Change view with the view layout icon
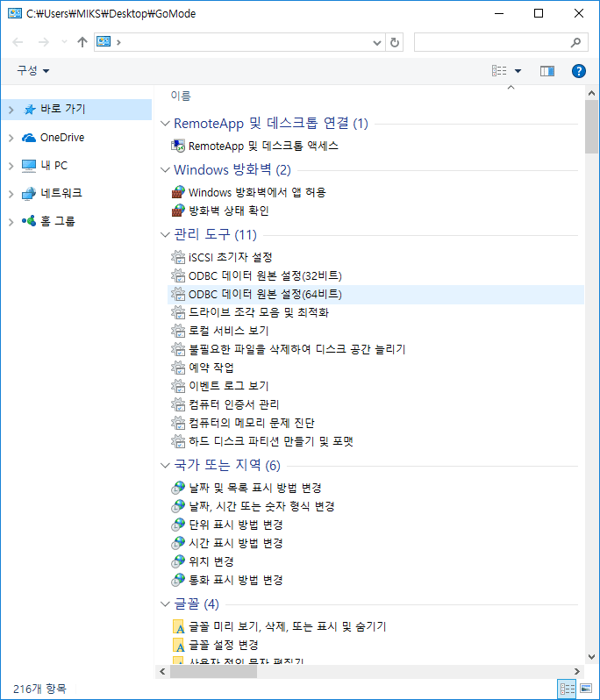 tap(499, 70)
